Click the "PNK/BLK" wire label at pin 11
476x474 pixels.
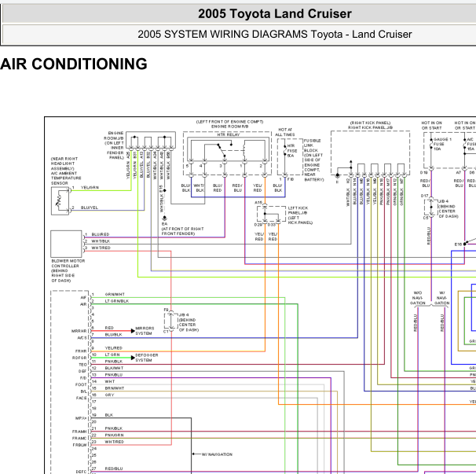pyautogui.click(x=114, y=362)
